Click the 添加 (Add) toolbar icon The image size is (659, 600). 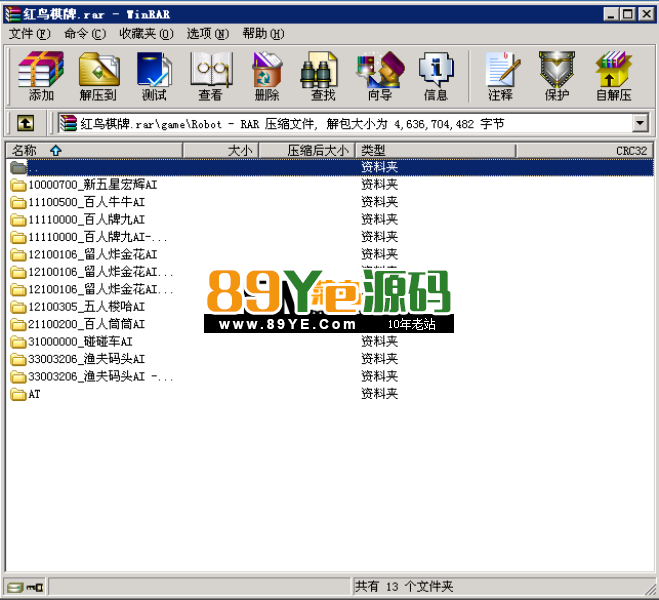[41, 76]
